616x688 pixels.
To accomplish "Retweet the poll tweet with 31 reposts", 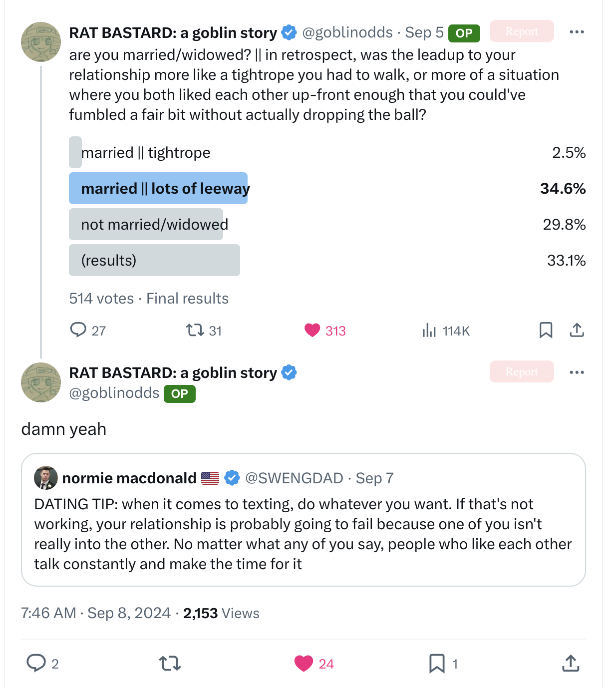I will click(x=195, y=330).
